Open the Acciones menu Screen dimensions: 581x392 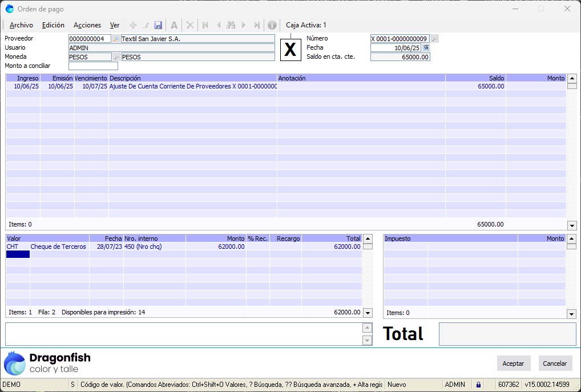click(87, 25)
